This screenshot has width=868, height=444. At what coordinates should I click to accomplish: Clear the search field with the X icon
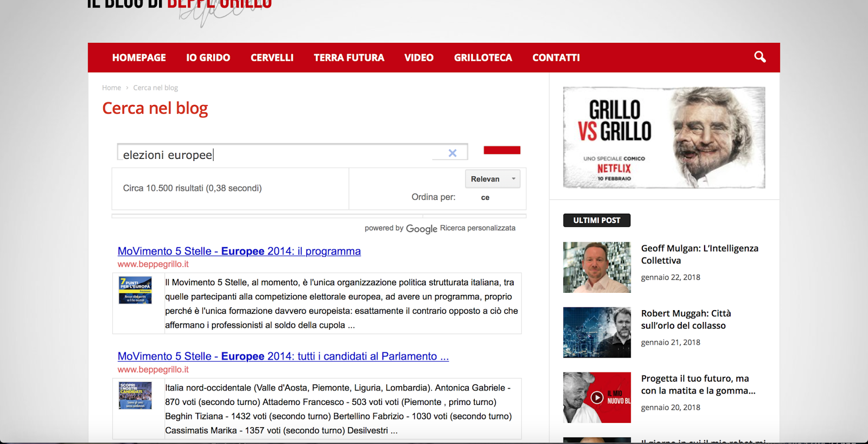click(452, 153)
